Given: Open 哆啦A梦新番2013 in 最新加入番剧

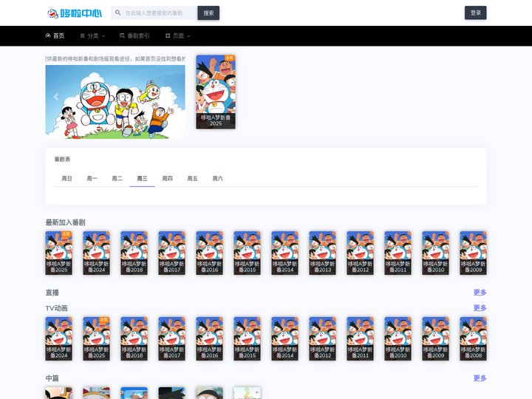Looking at the screenshot, I should click(x=322, y=253).
